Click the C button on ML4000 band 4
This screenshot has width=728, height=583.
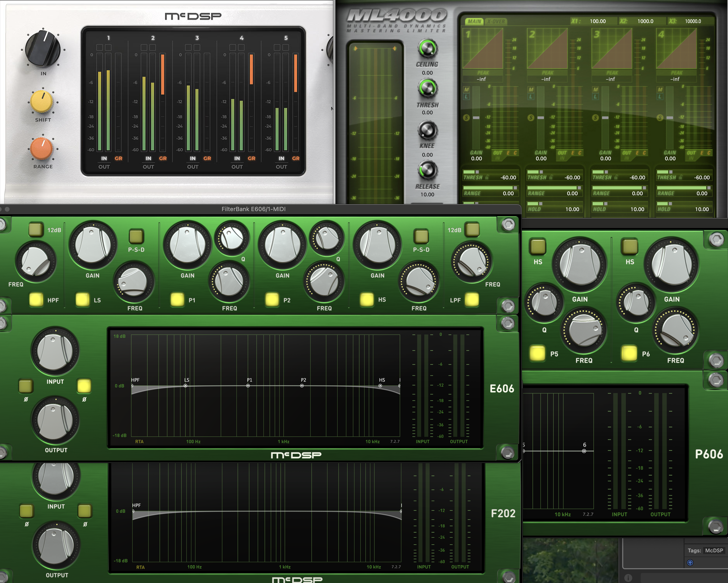[709, 153]
